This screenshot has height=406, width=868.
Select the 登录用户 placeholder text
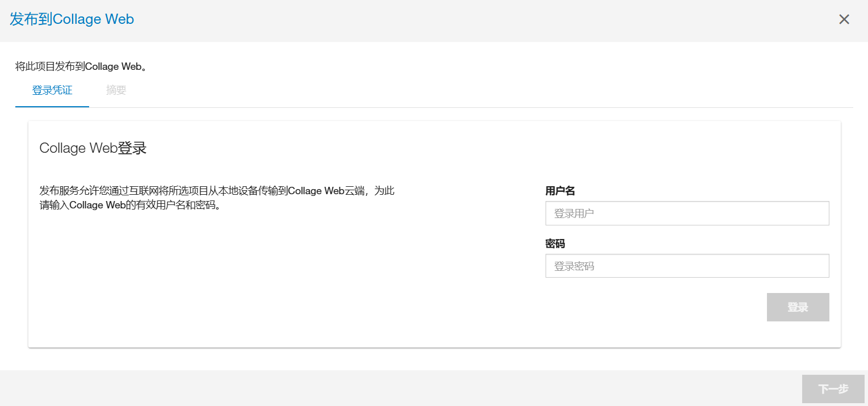pyautogui.click(x=574, y=214)
